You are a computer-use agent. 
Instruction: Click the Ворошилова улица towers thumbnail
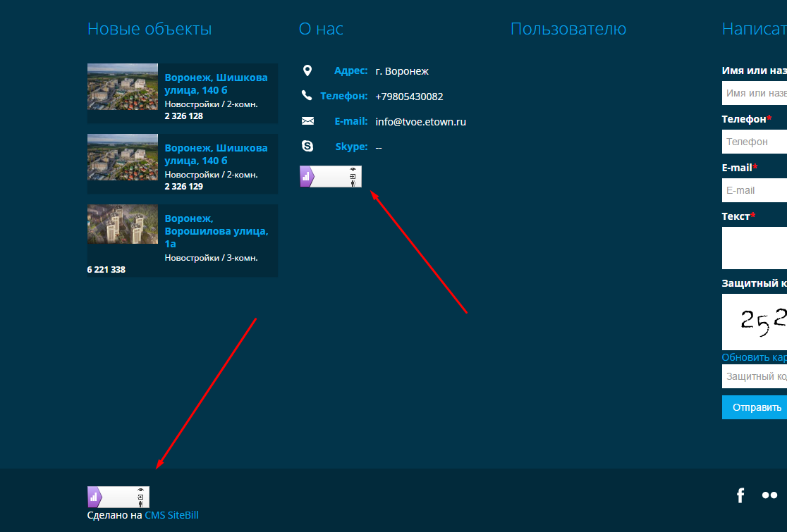123,224
